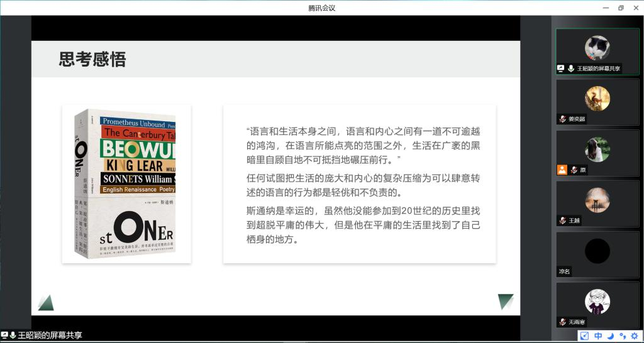Select 王越's avatar picture

(x=597, y=200)
